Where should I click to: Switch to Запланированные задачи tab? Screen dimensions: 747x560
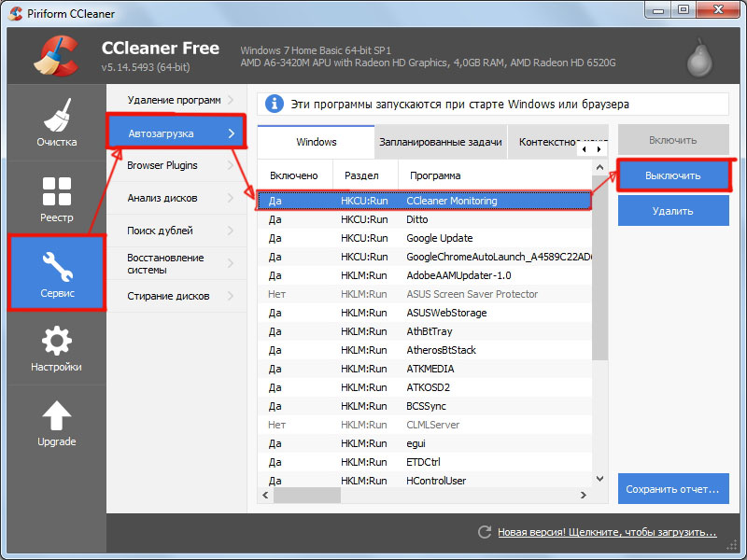pos(440,142)
